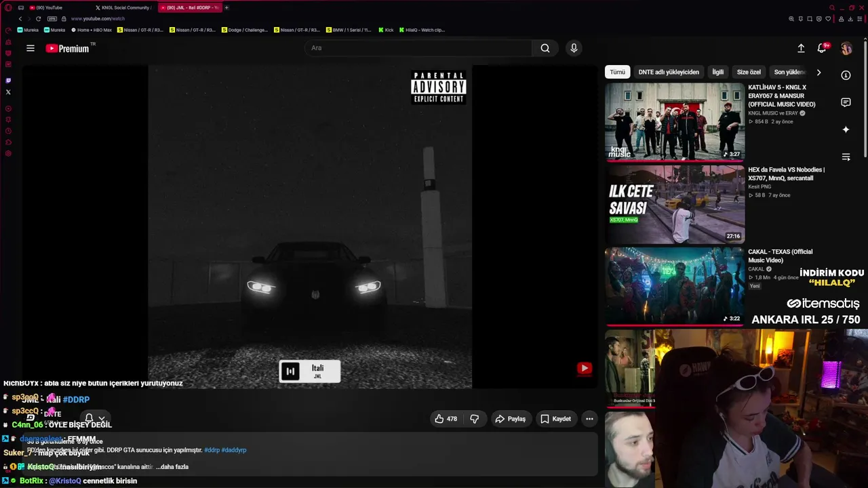Pause the Itali track in the player
This screenshot has width=868, height=488.
[x=290, y=371]
